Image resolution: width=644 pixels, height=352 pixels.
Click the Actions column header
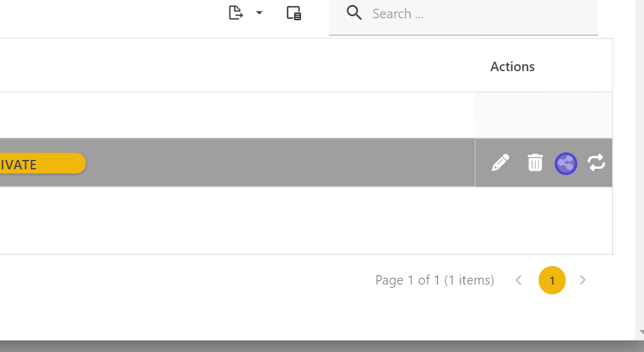pos(513,67)
